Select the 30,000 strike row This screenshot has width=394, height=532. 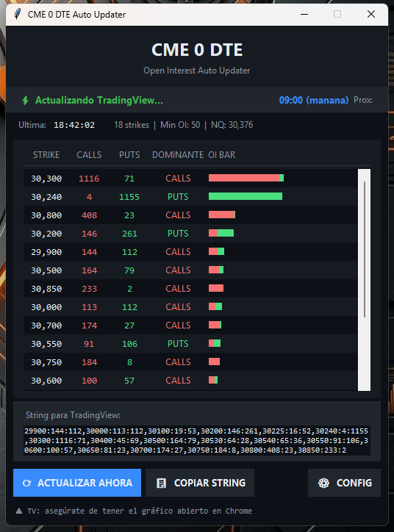point(190,306)
